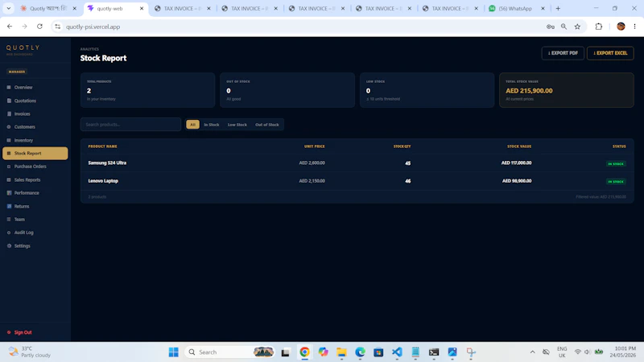The image size is (644, 362).
Task: Open the Team sidebar icon
Action: click(x=9, y=219)
